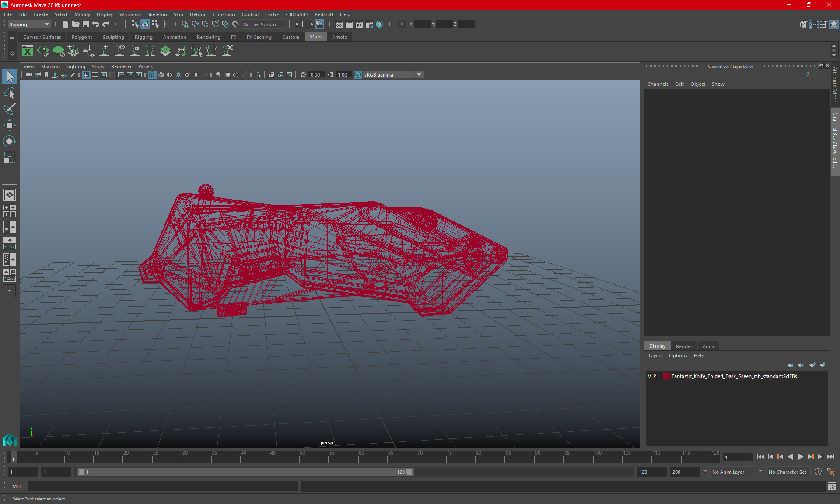Image resolution: width=840 pixels, height=504 pixels.
Task: Toggle viewport grid display icon
Action: 86,75
